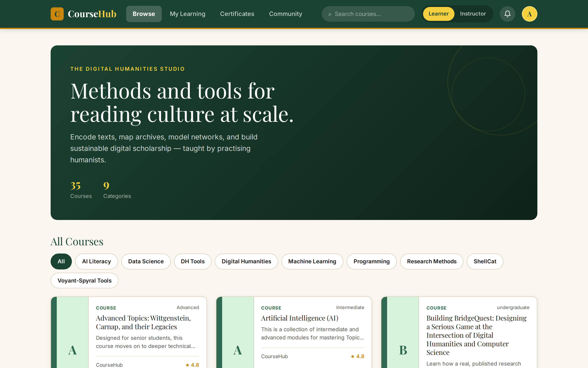588x368 pixels.
Task: Open the Certificates page
Action: (237, 14)
